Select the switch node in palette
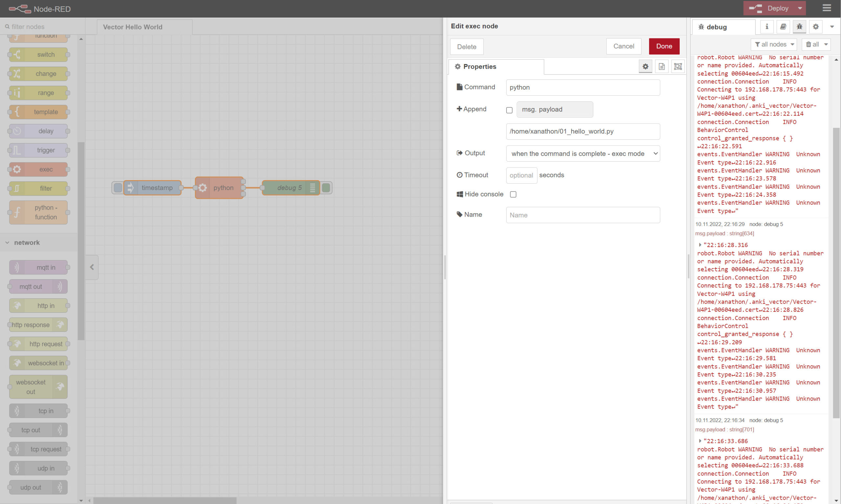Image resolution: width=841 pixels, height=504 pixels. [x=38, y=54]
